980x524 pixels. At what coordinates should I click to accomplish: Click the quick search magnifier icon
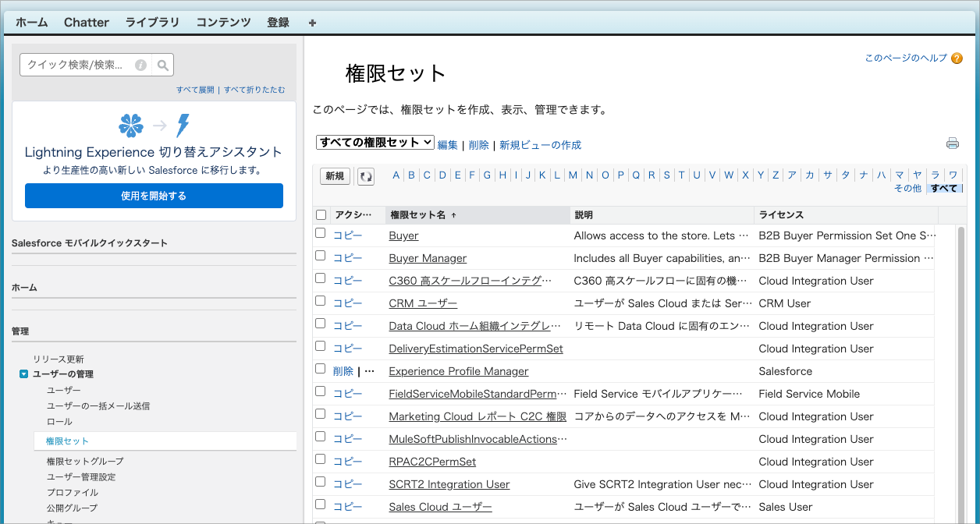pos(163,65)
